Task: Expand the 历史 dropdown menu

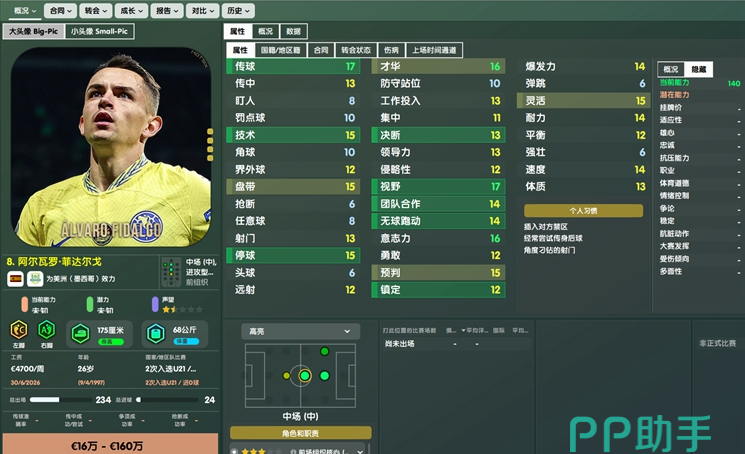Action: pos(239,10)
